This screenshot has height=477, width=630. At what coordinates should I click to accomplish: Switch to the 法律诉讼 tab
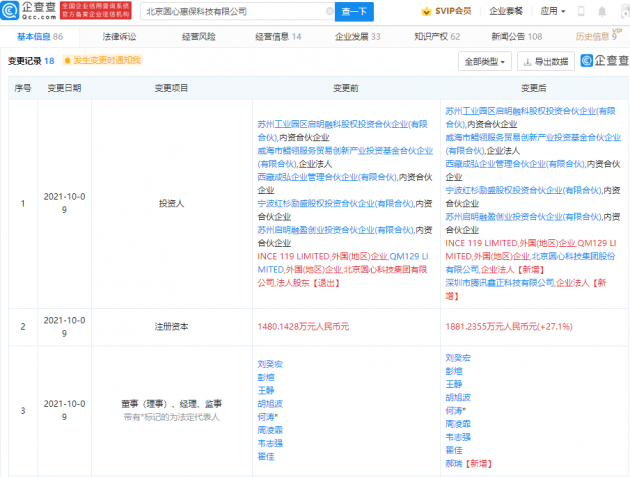118,36
